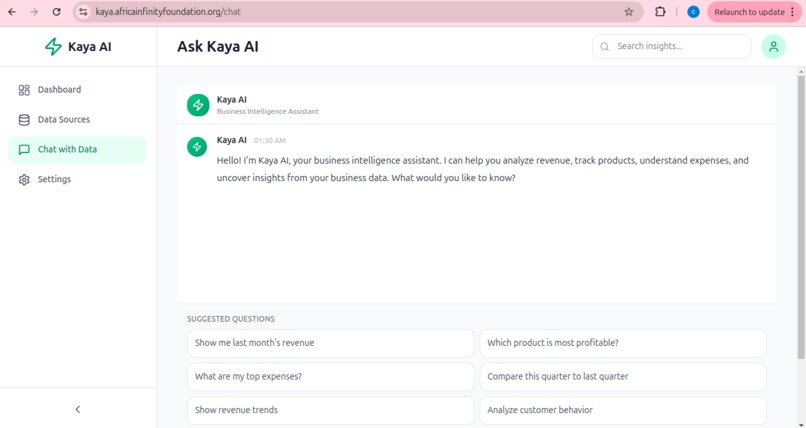Click the Settings gear icon
Viewport: 806px width, 428px height.
24,179
